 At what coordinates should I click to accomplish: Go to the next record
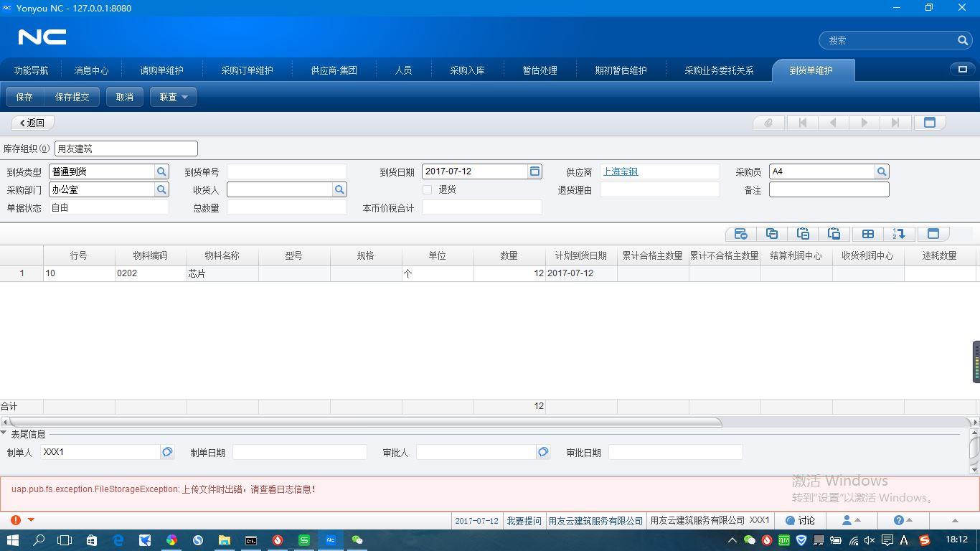[864, 123]
